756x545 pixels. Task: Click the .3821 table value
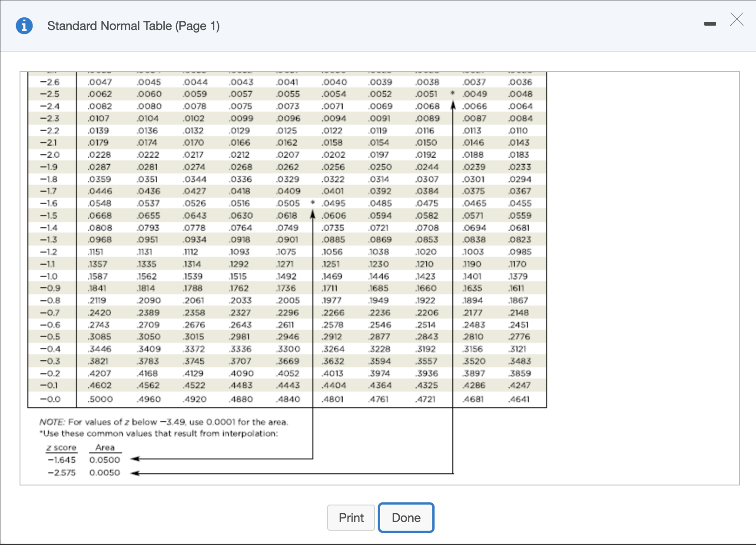point(99,361)
